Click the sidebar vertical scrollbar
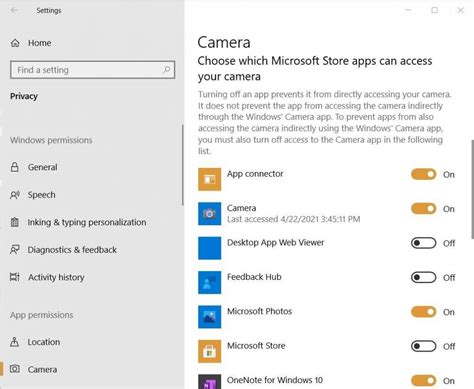Screen dimensions: 474x389 183,165
